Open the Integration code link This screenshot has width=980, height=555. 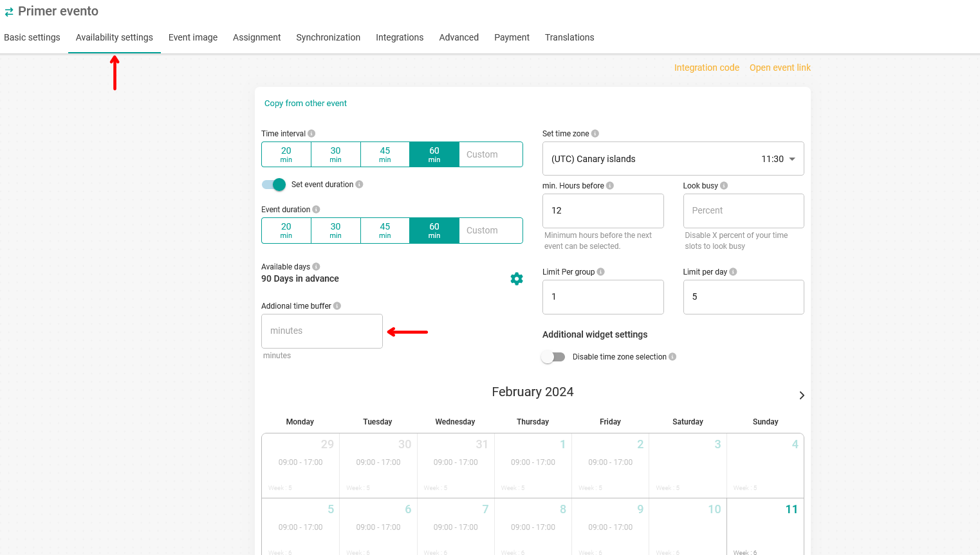[706, 68]
